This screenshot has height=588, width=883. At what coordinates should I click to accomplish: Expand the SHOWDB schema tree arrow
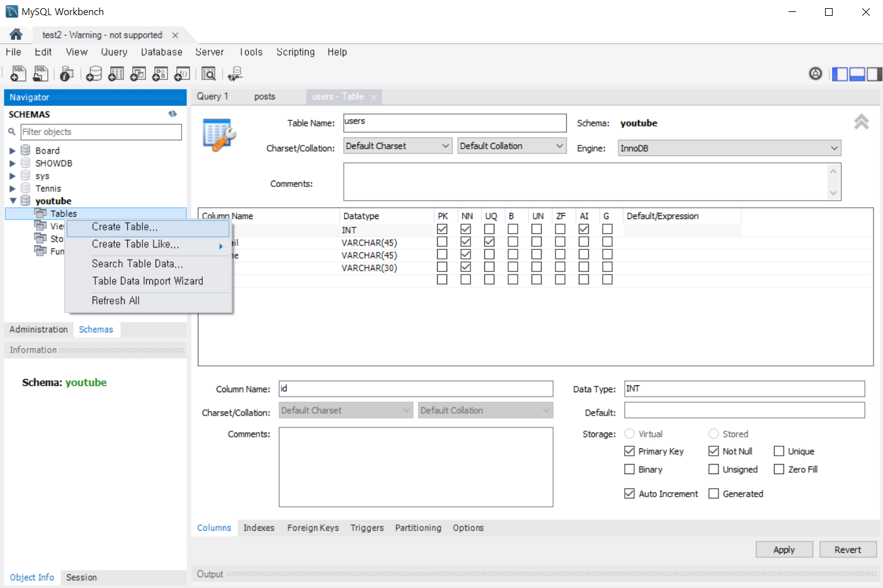coord(12,163)
